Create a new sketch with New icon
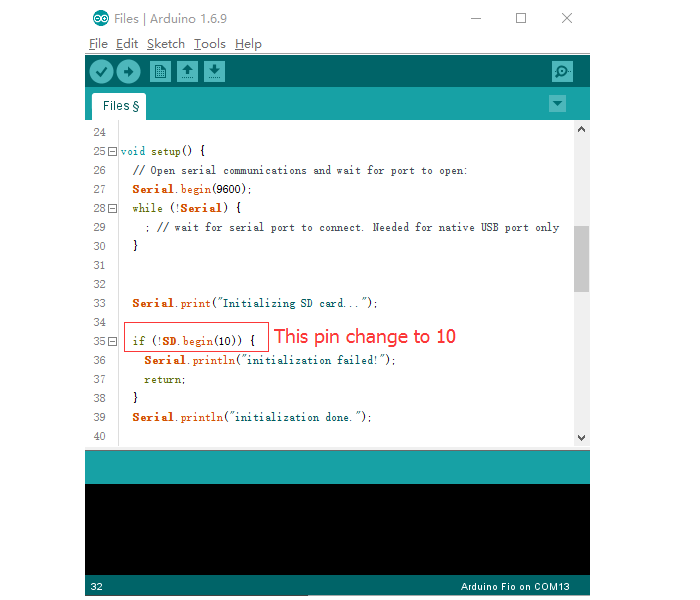 160,71
